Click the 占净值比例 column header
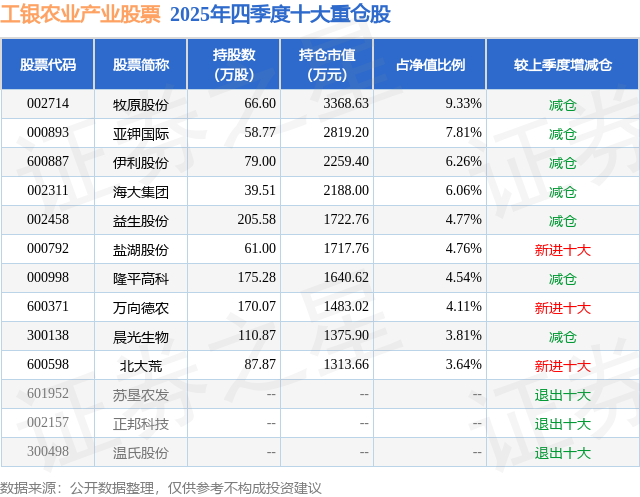640x497 pixels. [x=430, y=64]
